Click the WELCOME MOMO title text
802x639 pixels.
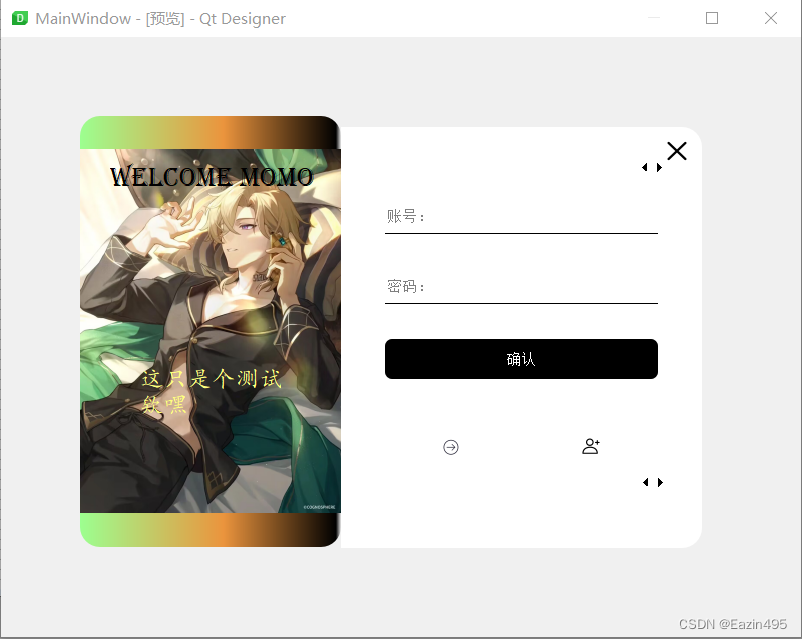211,177
